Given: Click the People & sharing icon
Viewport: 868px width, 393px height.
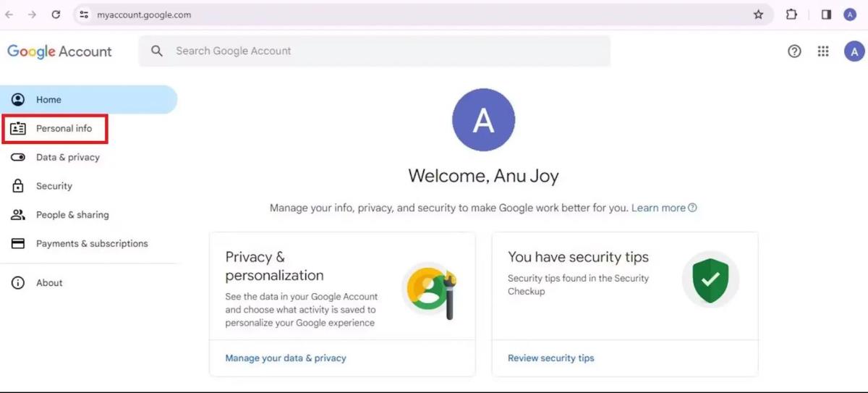Looking at the screenshot, I should coord(18,215).
